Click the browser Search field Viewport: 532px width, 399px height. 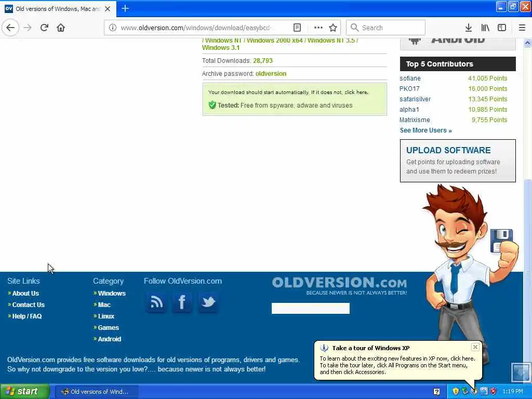(x=385, y=28)
